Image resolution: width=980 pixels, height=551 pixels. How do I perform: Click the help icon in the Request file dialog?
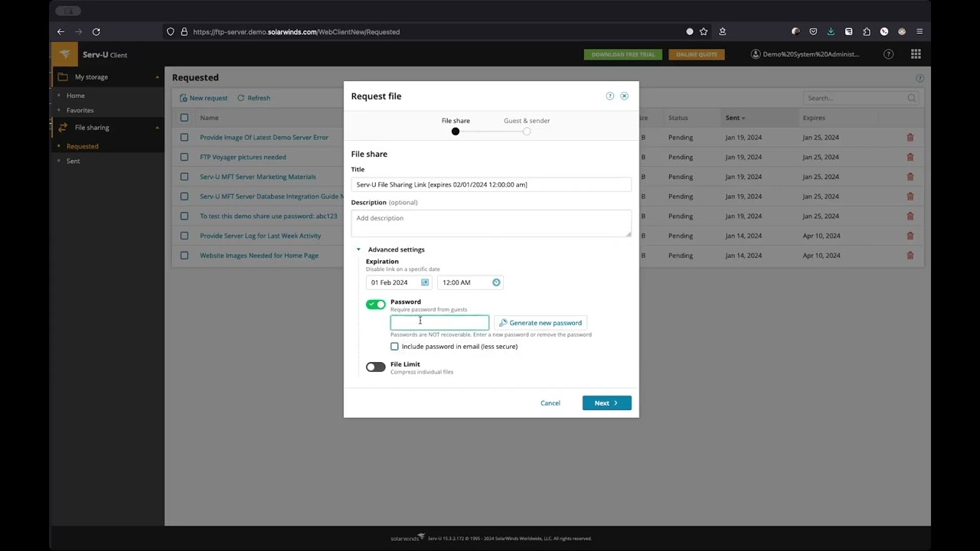tap(610, 96)
